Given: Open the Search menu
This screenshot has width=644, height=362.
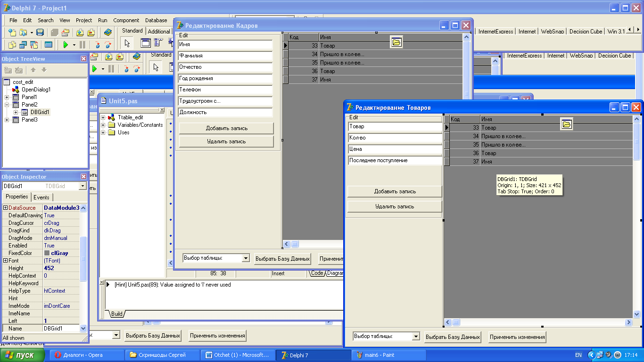Looking at the screenshot, I should [x=46, y=20].
